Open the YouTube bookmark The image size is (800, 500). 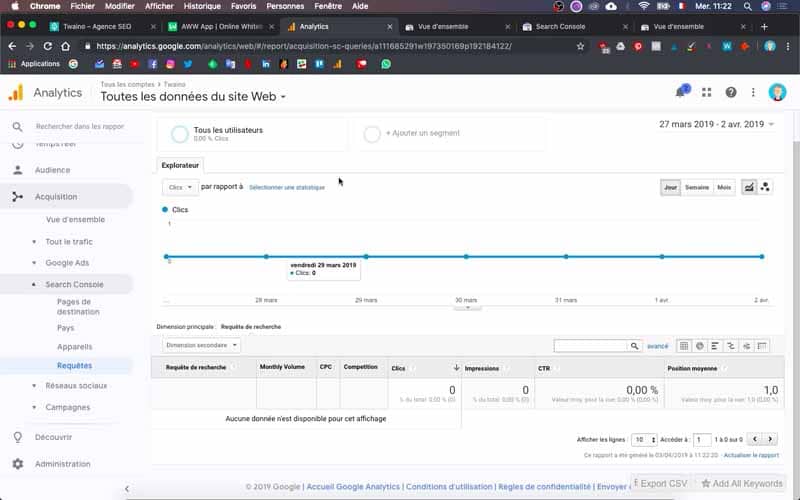[134, 64]
